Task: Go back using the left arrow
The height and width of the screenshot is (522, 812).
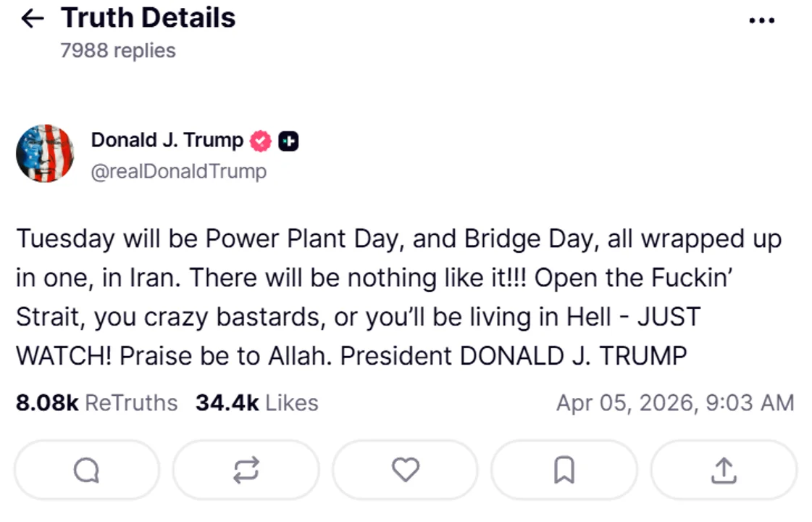Action: click(x=33, y=19)
